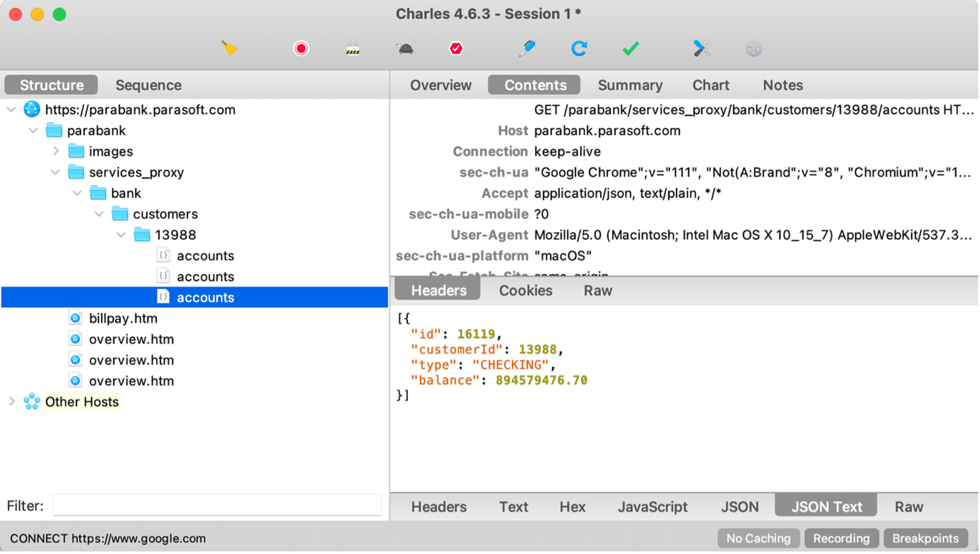Select billpay.htm in the tree
The width and height of the screenshot is (980, 554).
(x=123, y=318)
